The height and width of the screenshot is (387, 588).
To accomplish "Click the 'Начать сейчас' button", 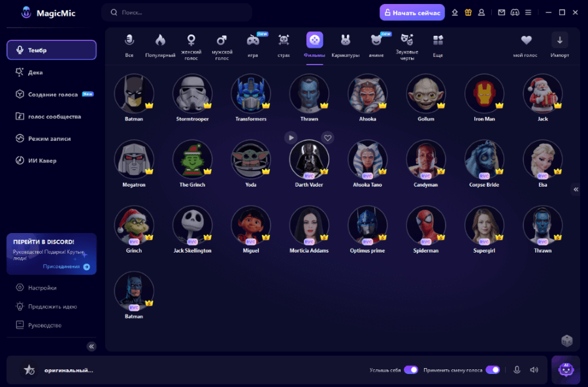I will click(x=412, y=12).
